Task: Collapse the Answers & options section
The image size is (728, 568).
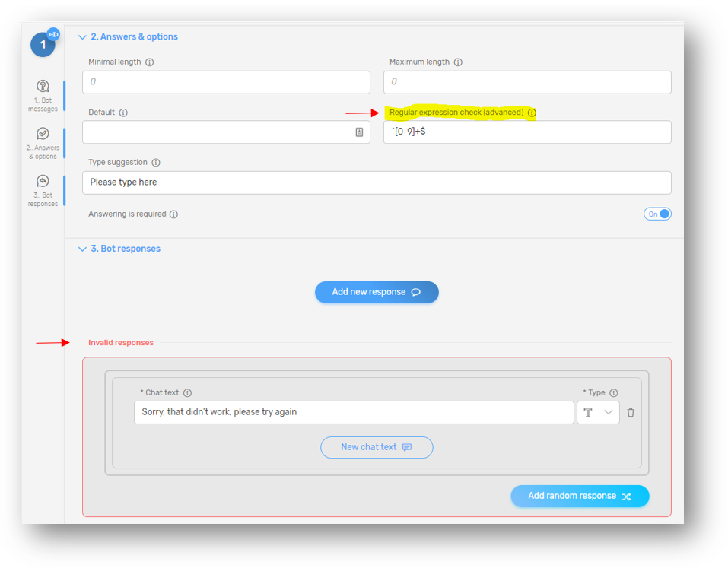Action: point(82,36)
